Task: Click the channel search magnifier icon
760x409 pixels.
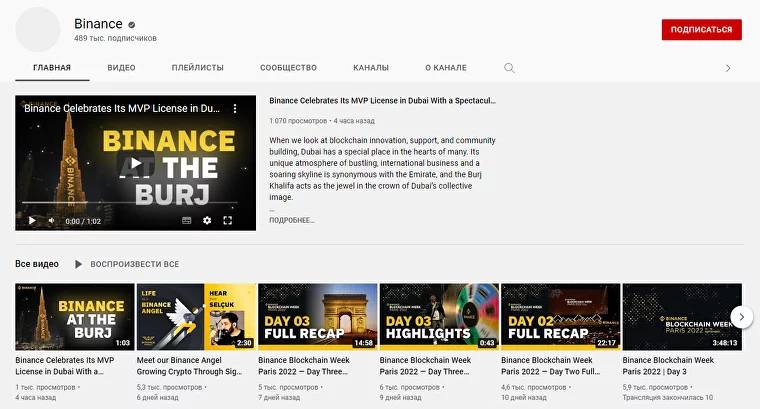Action: [509, 68]
